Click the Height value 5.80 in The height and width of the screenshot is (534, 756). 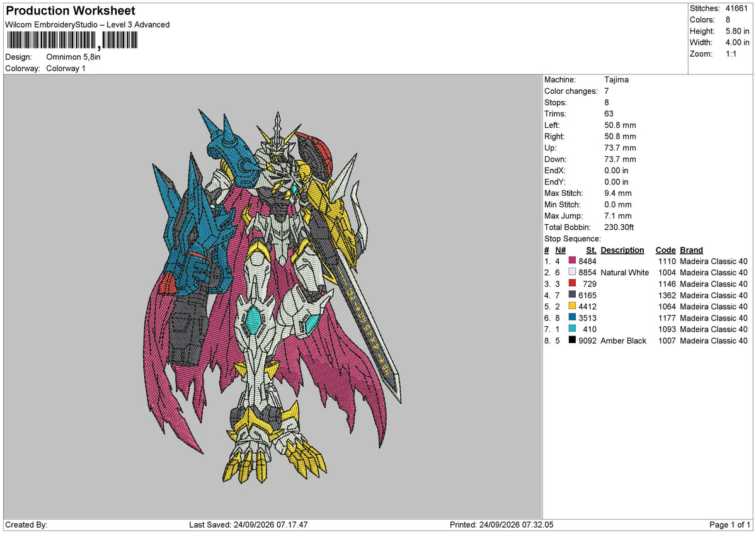738,31
